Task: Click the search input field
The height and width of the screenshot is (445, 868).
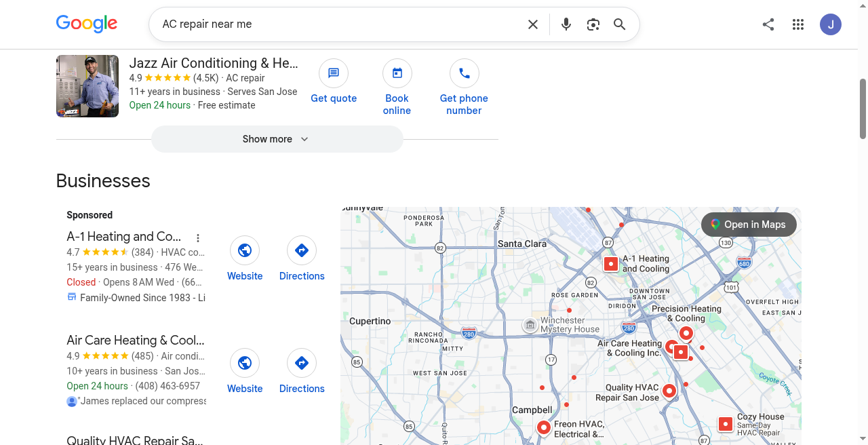Action: (x=339, y=24)
